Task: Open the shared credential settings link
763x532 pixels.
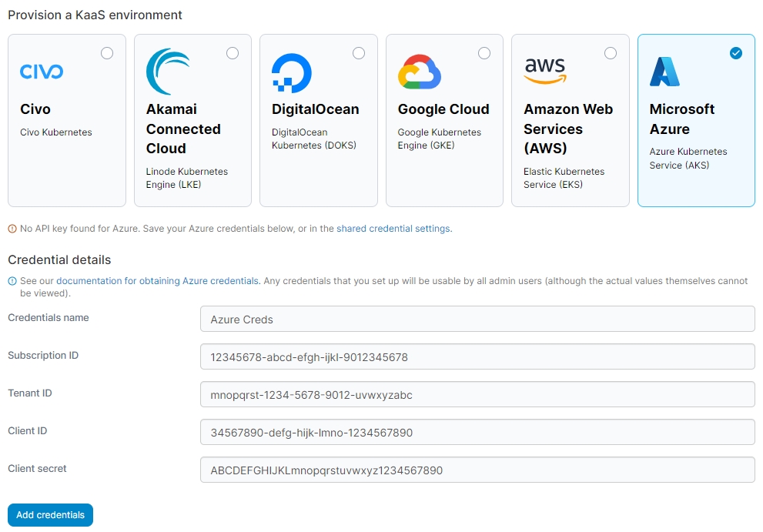Action: [x=393, y=229]
